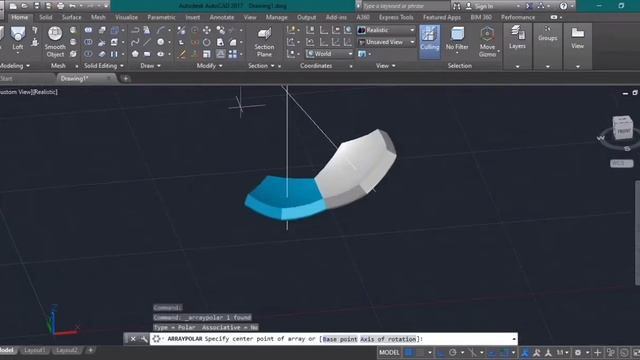Image resolution: width=640 pixels, height=360 pixels.
Task: Toggle grid display in status bar
Action: 409,352
